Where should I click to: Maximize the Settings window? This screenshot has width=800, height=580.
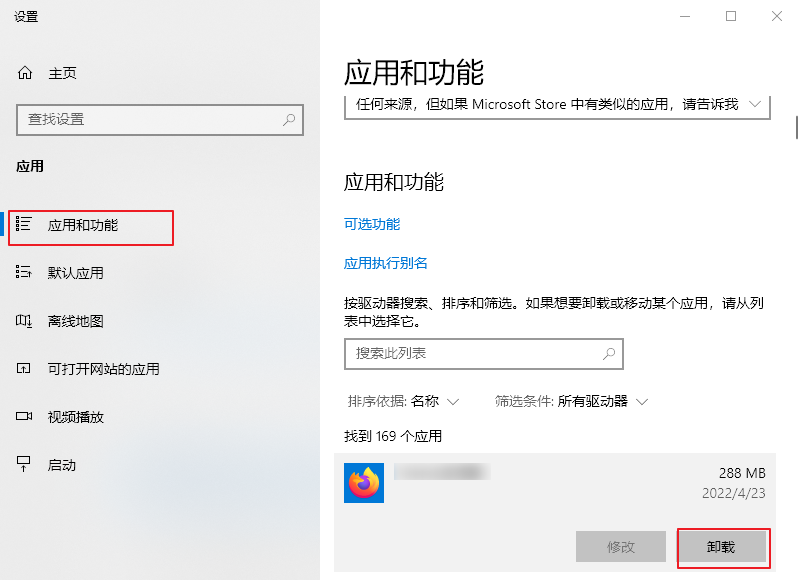(731, 16)
